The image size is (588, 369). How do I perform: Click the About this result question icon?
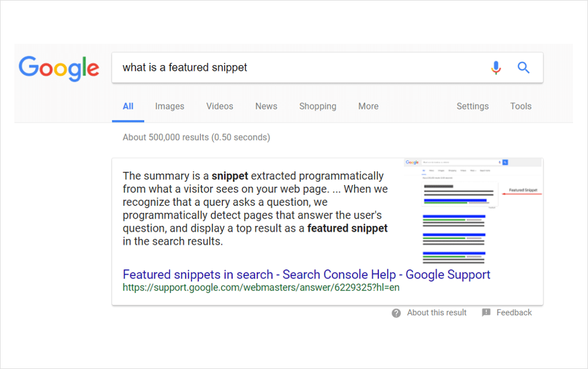[x=396, y=313]
